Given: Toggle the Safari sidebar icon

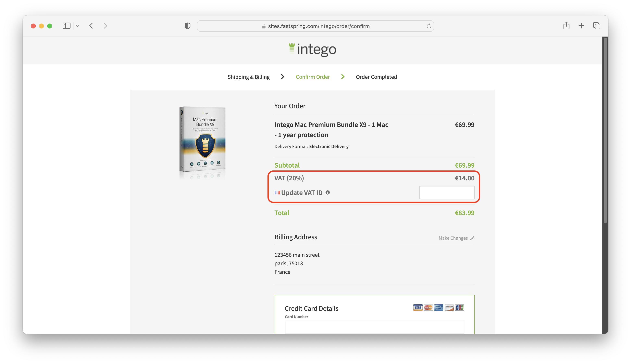Looking at the screenshot, I should (66, 26).
